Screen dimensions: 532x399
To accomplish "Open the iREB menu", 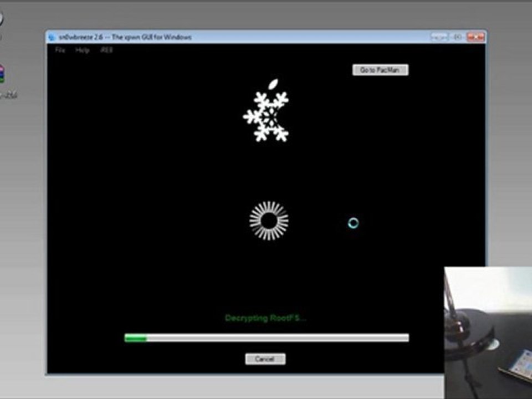I will pos(106,50).
